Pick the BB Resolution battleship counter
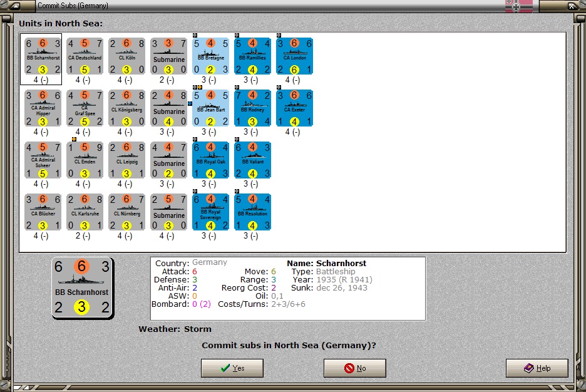586x392 pixels. point(252,212)
